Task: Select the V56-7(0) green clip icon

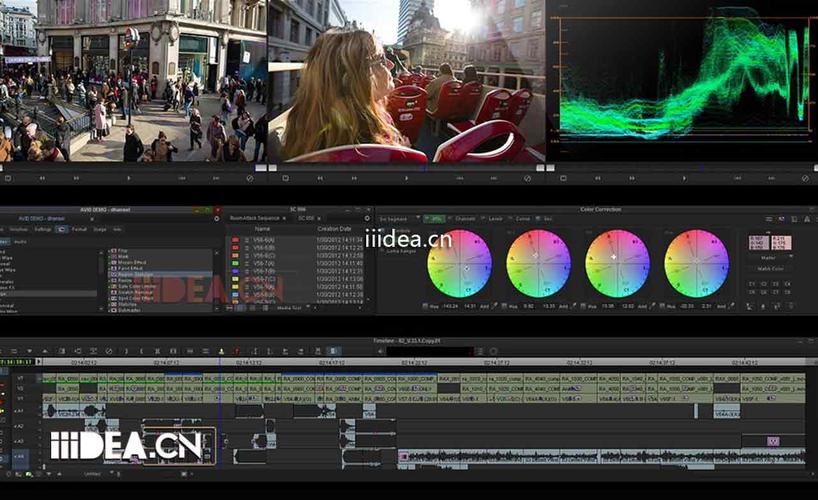Action: pos(235,264)
